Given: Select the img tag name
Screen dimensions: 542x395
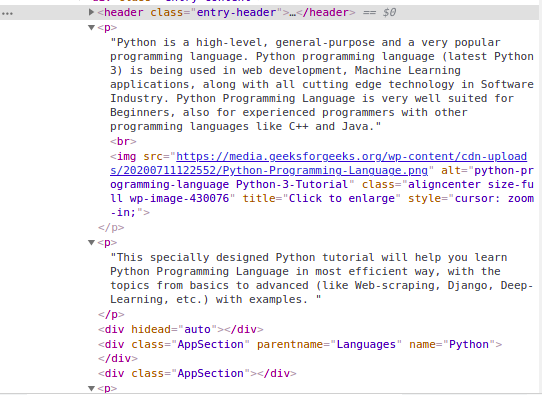Looking at the screenshot, I should 127,156.
